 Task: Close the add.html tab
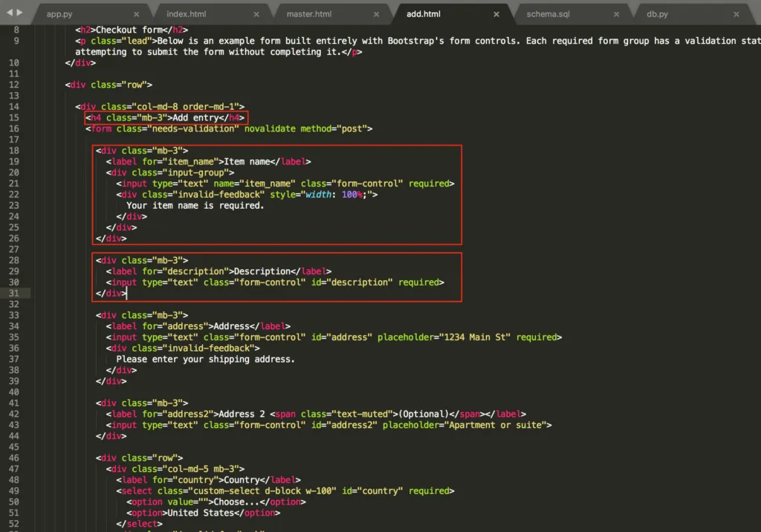496,15
